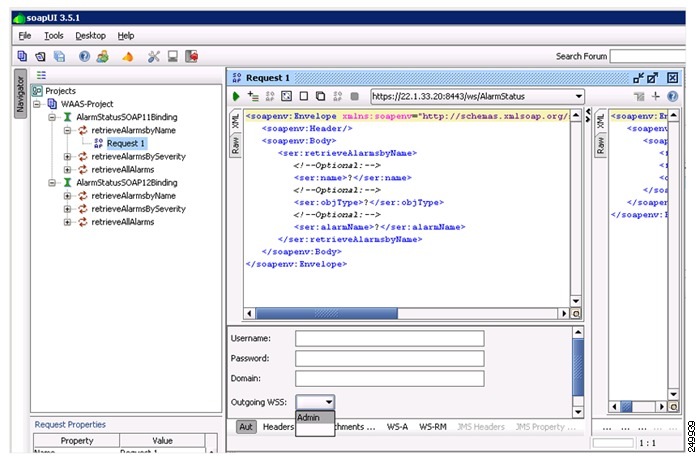Click the new soapUI project icon

pos(22,56)
